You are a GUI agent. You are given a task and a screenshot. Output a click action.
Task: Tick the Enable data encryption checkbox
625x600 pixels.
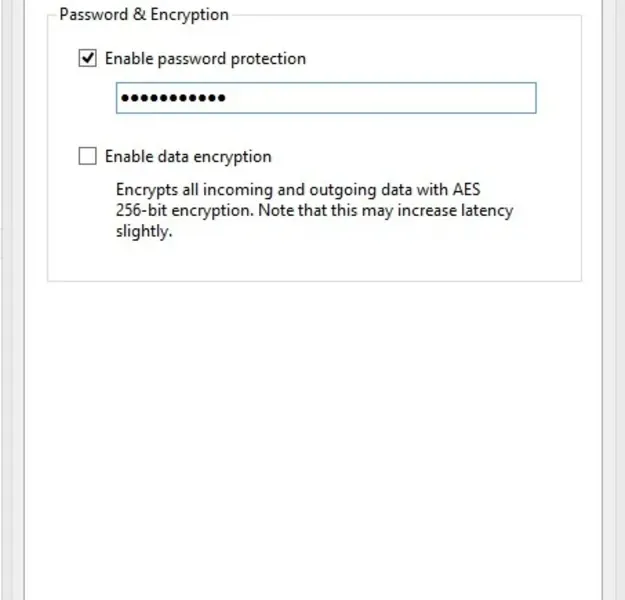[88, 156]
